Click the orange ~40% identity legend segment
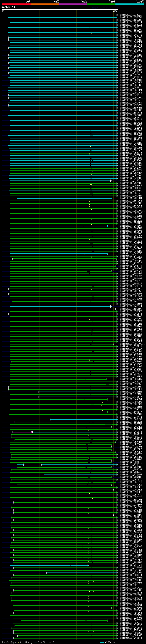The image size is (146, 644). point(45,4)
